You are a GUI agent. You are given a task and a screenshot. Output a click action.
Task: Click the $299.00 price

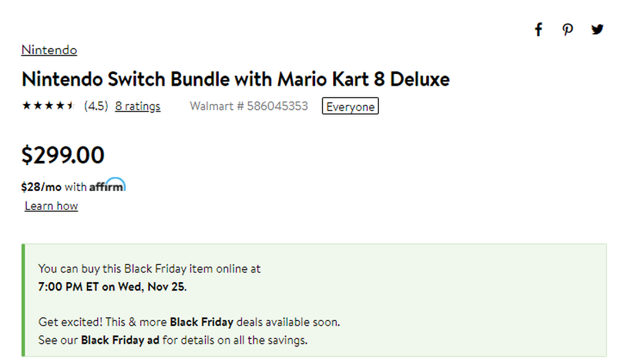[x=63, y=155]
